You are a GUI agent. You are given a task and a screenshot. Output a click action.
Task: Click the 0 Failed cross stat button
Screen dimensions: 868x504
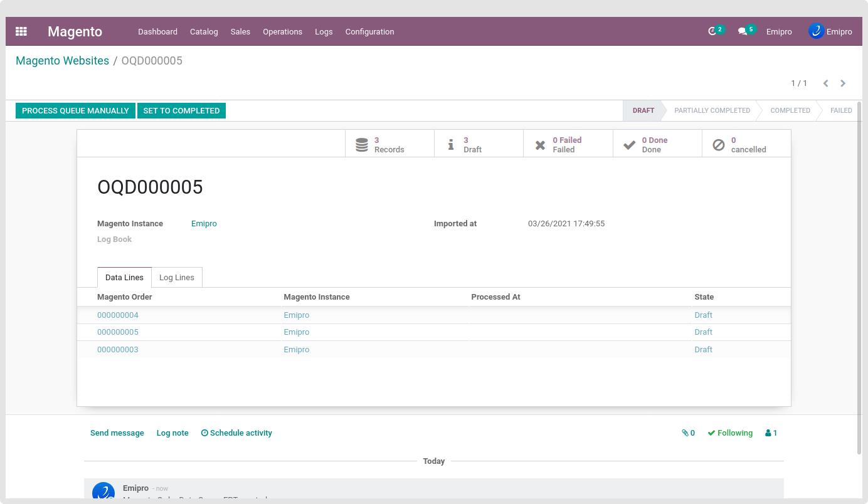[x=568, y=145]
